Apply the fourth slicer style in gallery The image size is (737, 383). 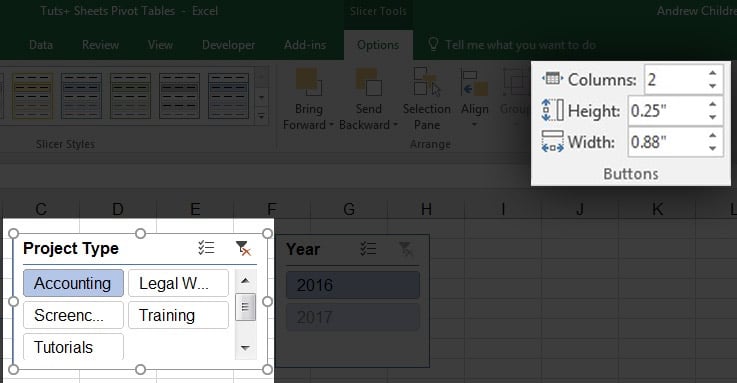point(179,96)
